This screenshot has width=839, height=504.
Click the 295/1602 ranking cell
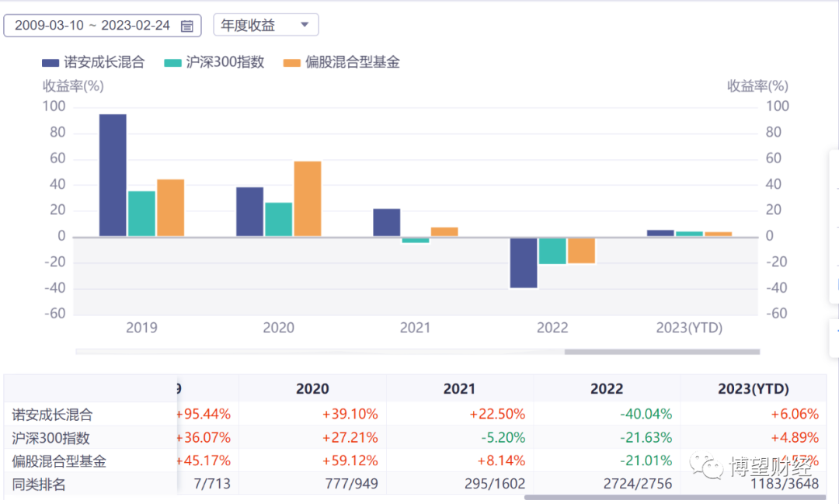[x=495, y=485]
